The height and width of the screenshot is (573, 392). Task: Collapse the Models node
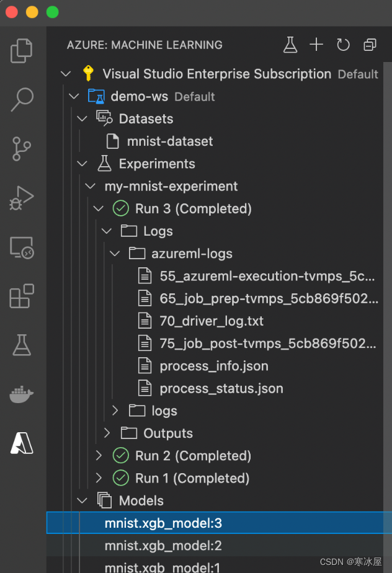82,500
